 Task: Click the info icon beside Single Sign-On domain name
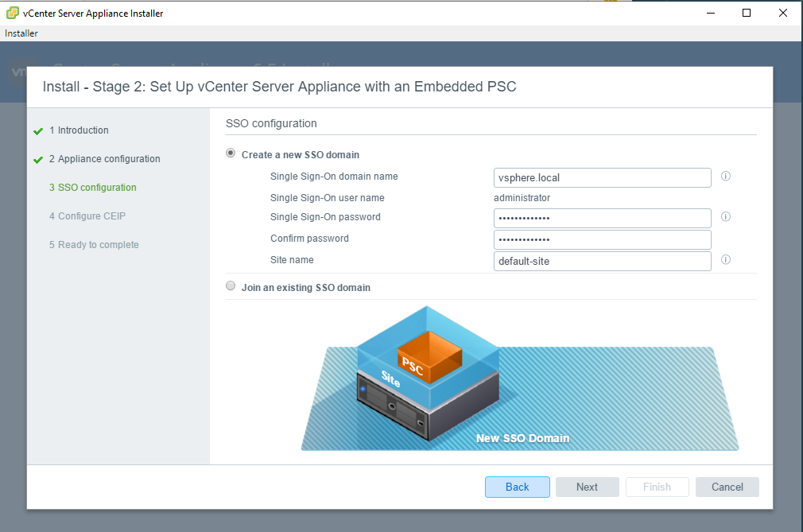point(726,176)
